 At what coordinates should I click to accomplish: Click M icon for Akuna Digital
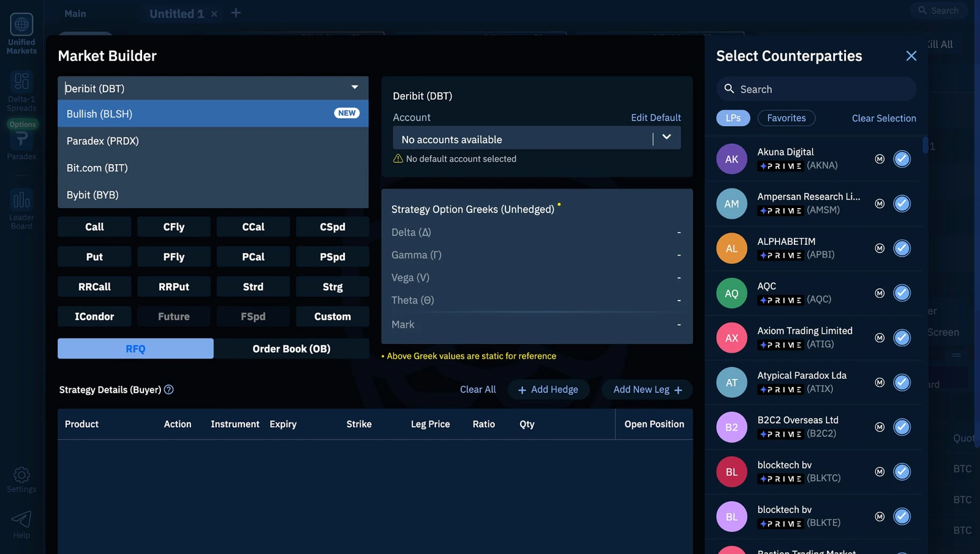point(880,159)
